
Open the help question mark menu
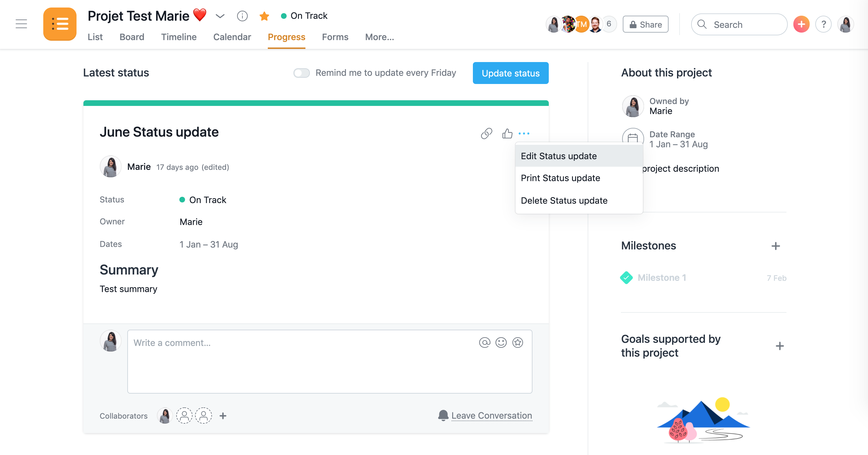pos(823,24)
